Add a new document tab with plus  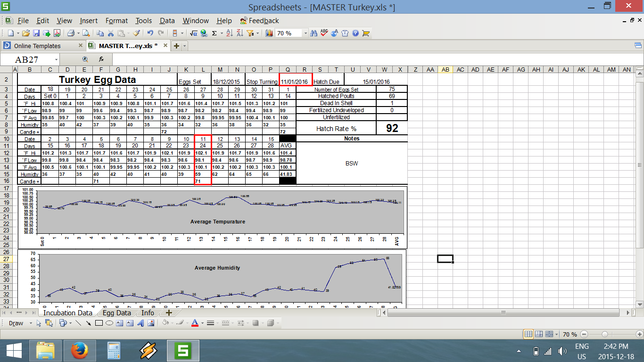(x=176, y=46)
